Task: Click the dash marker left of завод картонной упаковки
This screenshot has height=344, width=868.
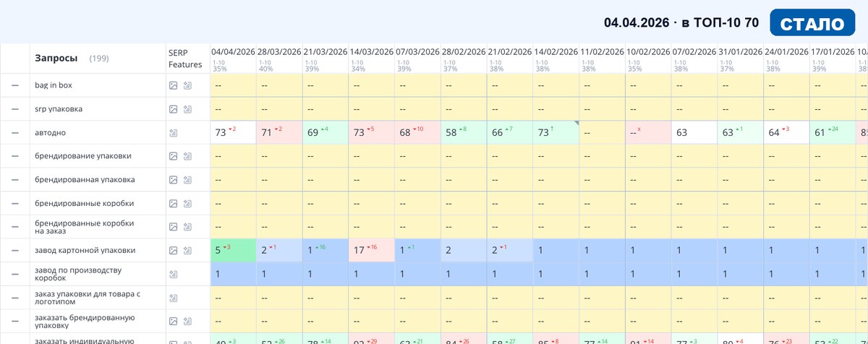Action: 14,251
